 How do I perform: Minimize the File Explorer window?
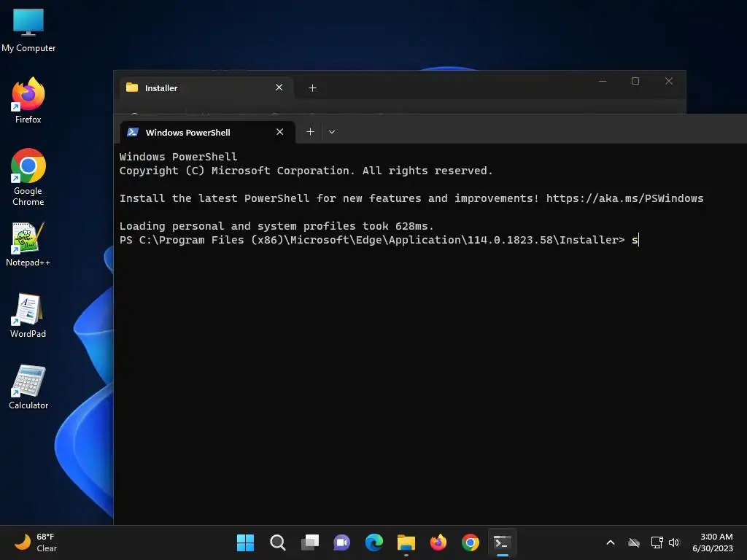[602, 81]
